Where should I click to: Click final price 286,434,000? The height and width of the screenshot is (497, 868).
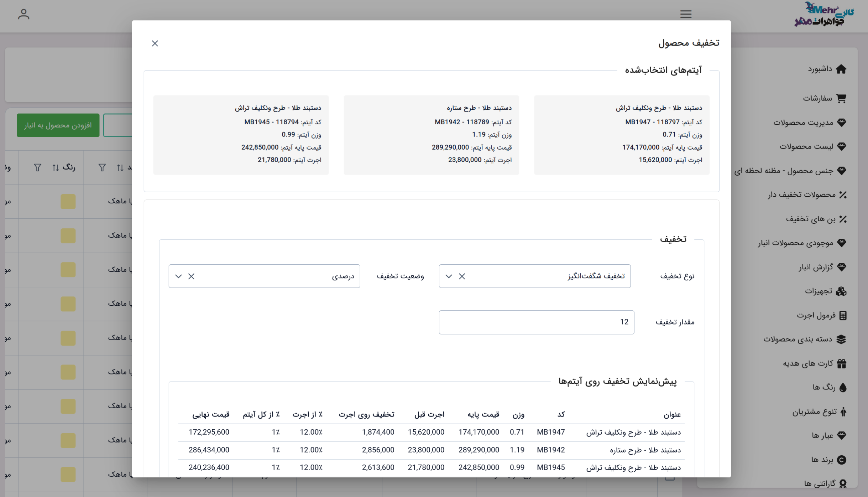coord(209,450)
